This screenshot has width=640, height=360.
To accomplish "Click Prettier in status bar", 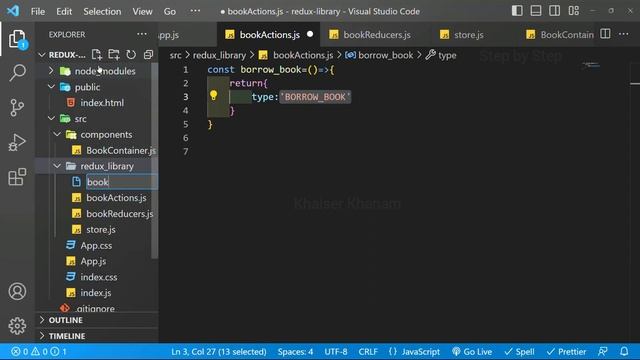I will 567,351.
